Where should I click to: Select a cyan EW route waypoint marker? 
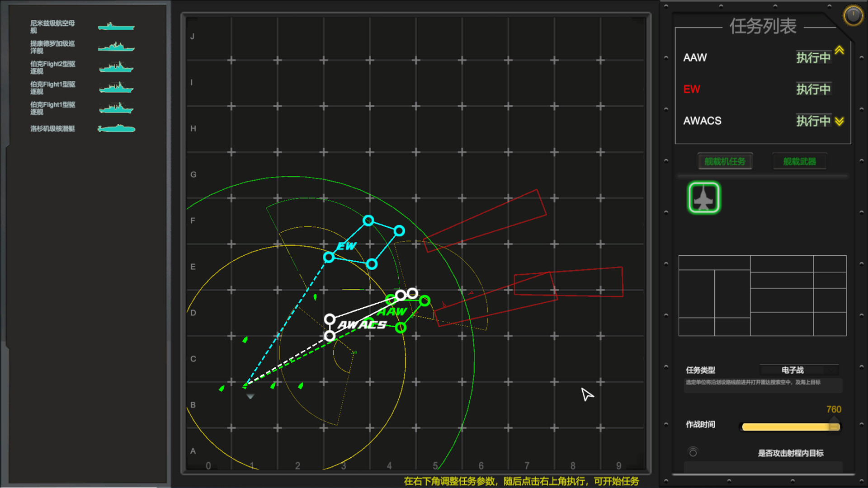pos(368,221)
